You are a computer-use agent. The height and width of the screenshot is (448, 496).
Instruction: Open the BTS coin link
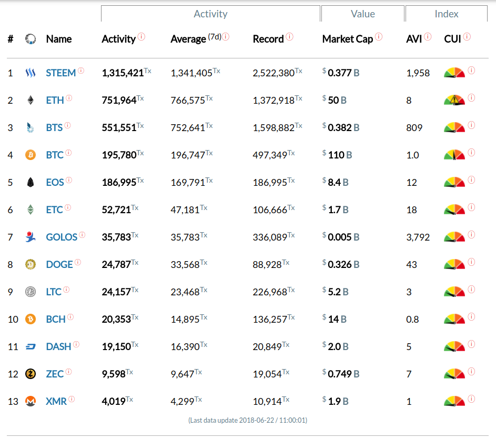(x=54, y=127)
